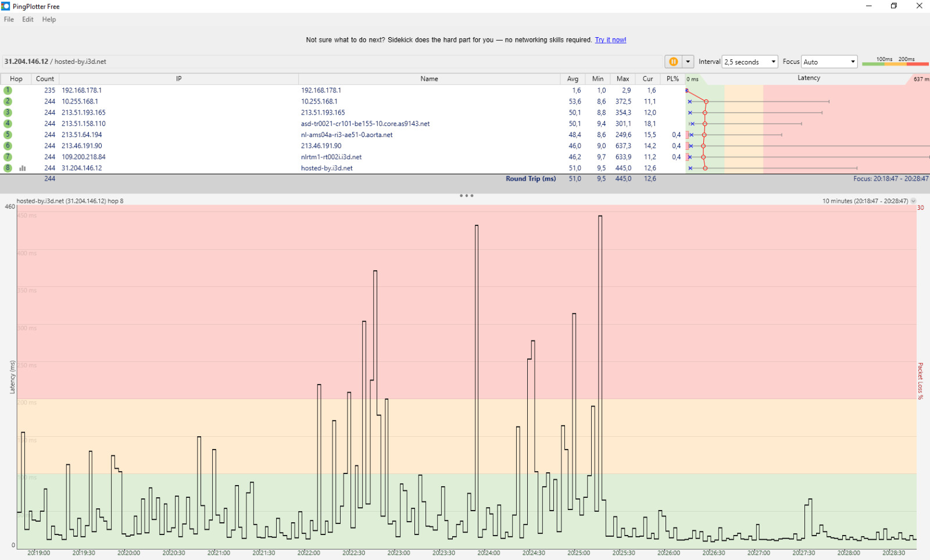Click the 100ms 200ms latency color legend

tap(895, 61)
